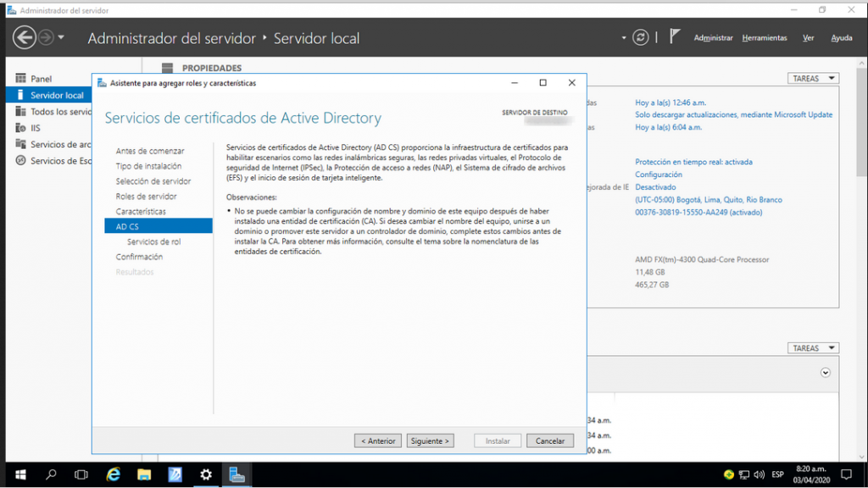Image resolution: width=868 pixels, height=488 pixels.
Task: Open the Ver menu
Action: point(808,37)
